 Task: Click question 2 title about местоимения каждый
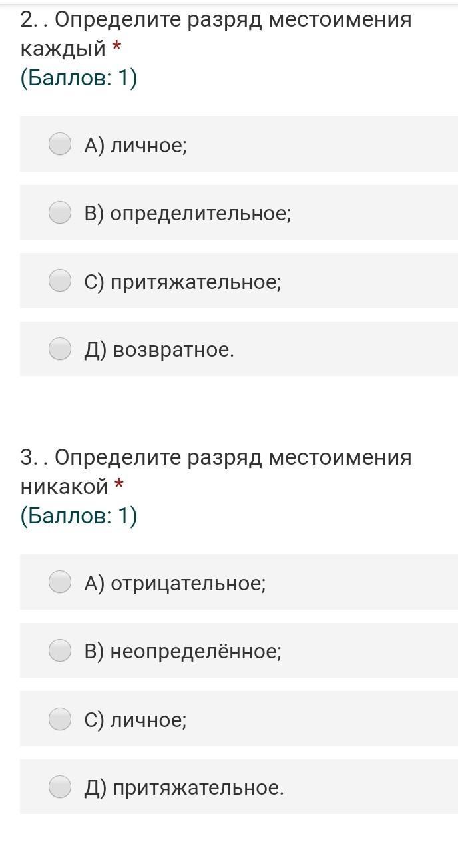click(216, 33)
